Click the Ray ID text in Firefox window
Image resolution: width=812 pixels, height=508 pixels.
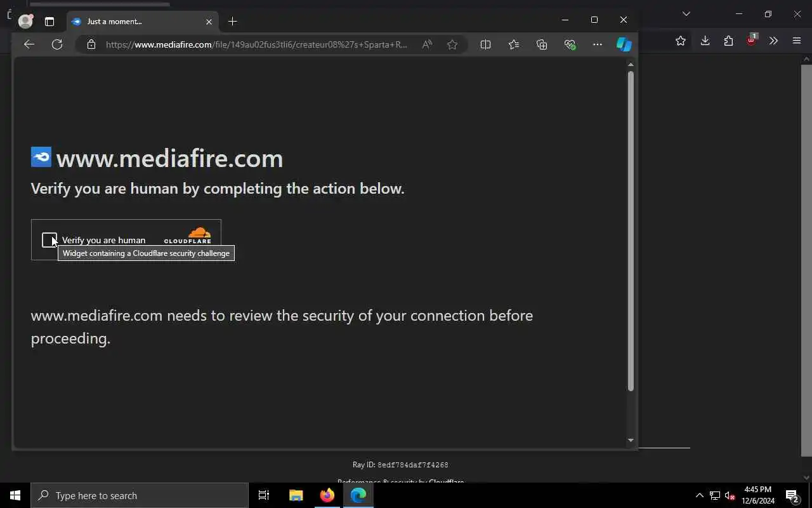pos(400,465)
